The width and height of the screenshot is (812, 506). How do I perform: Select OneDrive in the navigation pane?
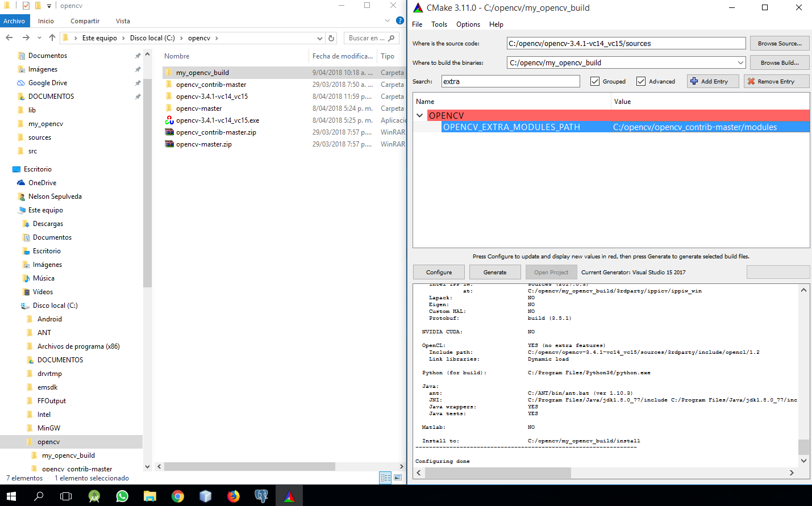pyautogui.click(x=42, y=183)
